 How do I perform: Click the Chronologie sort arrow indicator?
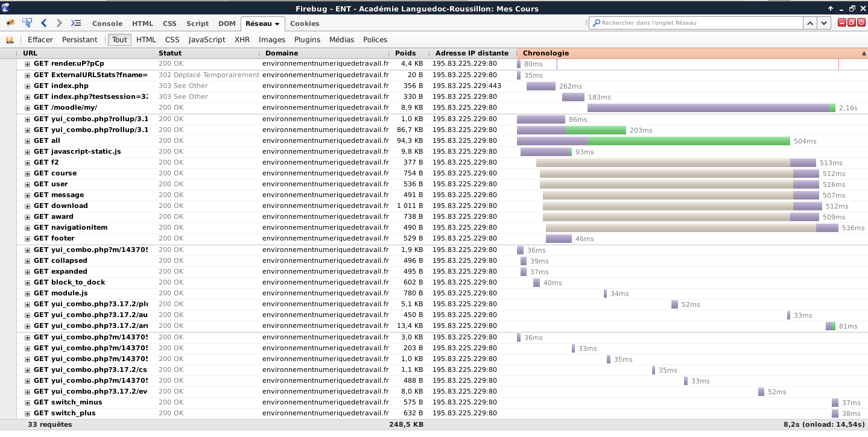click(864, 54)
